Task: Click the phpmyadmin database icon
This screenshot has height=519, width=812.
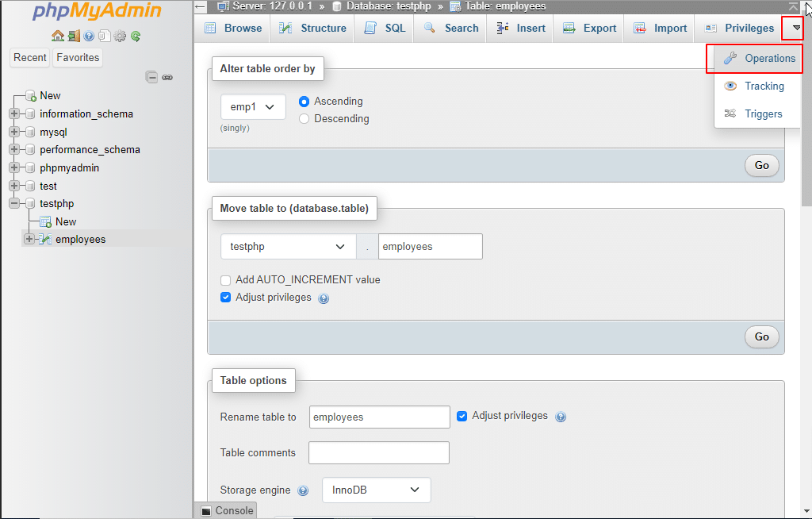Action: (x=31, y=167)
